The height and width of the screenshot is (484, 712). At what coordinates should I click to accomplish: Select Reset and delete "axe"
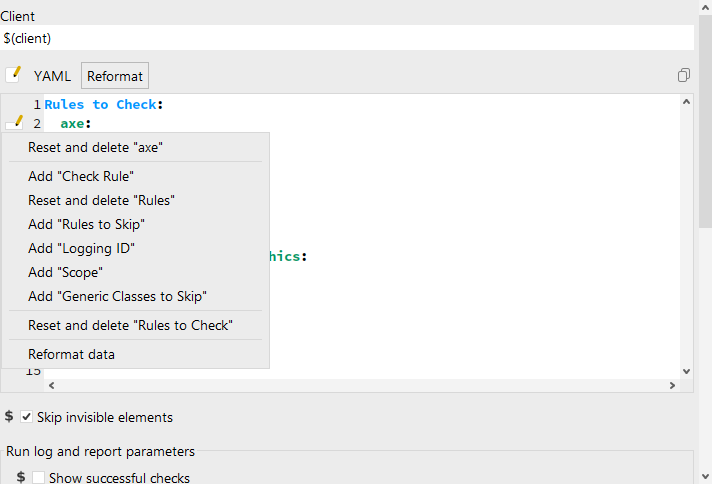(x=95, y=147)
